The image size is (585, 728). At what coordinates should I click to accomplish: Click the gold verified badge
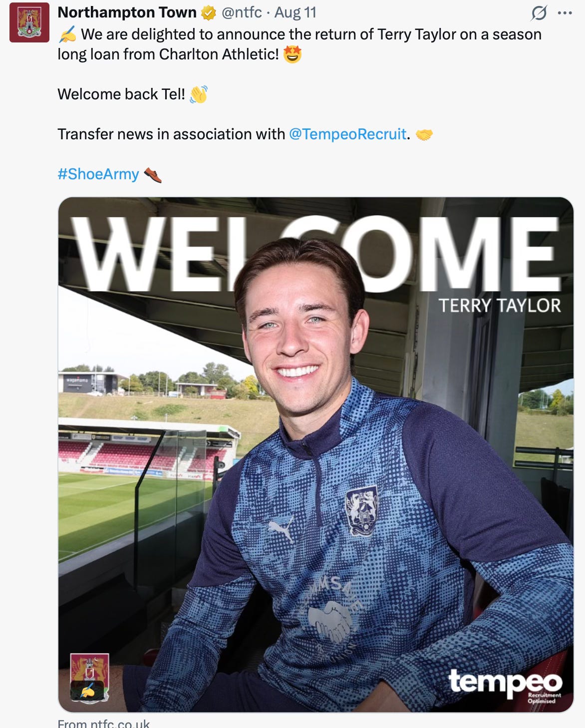point(208,13)
